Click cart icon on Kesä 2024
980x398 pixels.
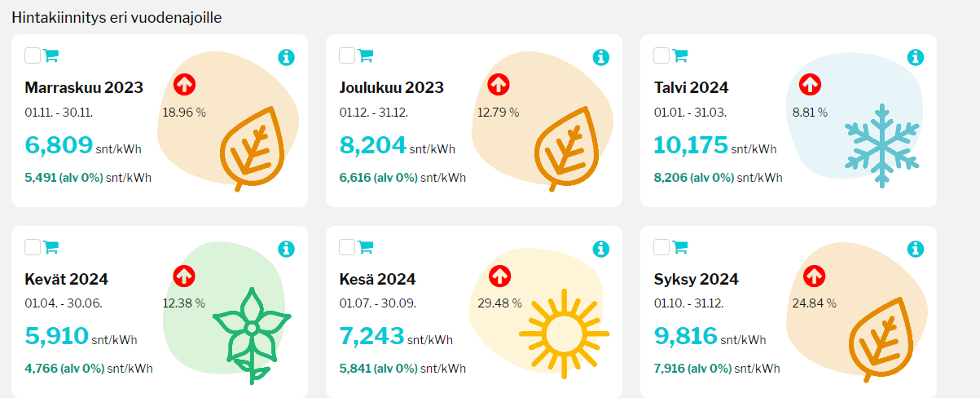click(365, 247)
